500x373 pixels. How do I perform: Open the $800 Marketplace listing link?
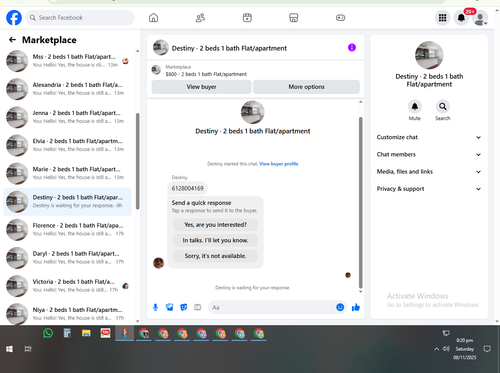pos(206,74)
